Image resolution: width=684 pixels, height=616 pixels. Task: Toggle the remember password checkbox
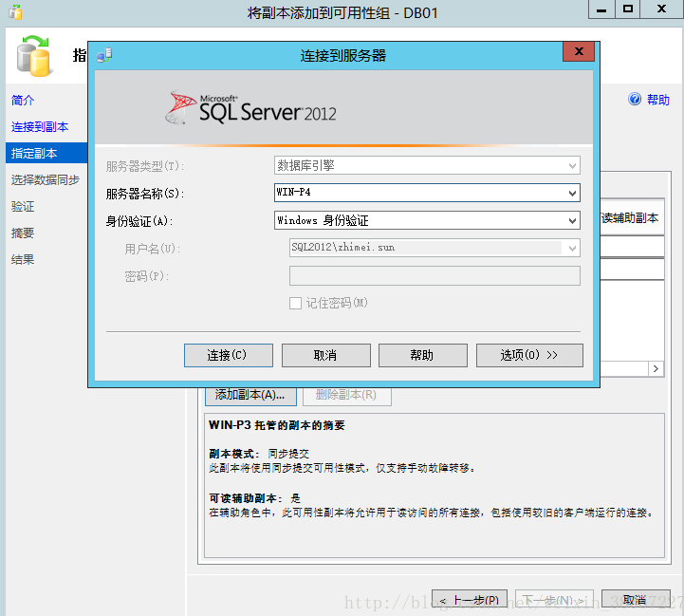coord(295,303)
